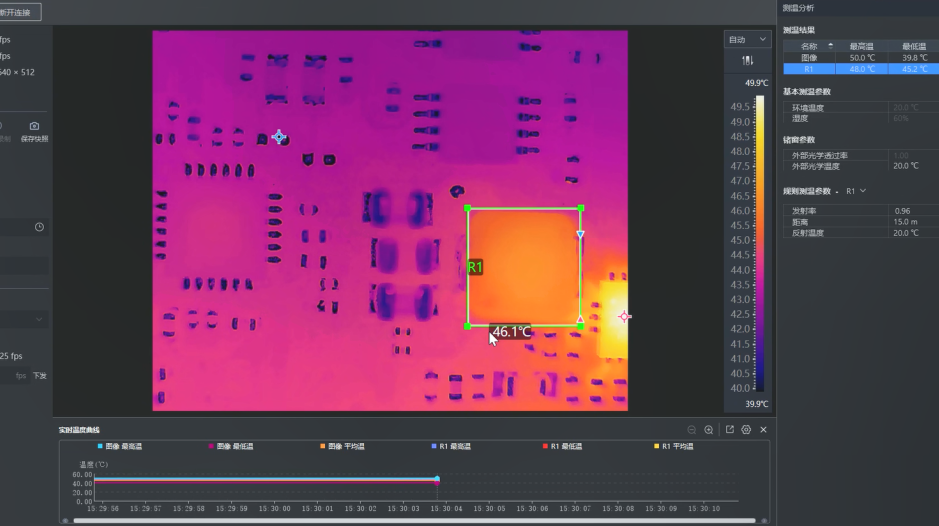Click the fps input field
The height and width of the screenshot is (526, 939).
pyautogui.click(x=15, y=376)
